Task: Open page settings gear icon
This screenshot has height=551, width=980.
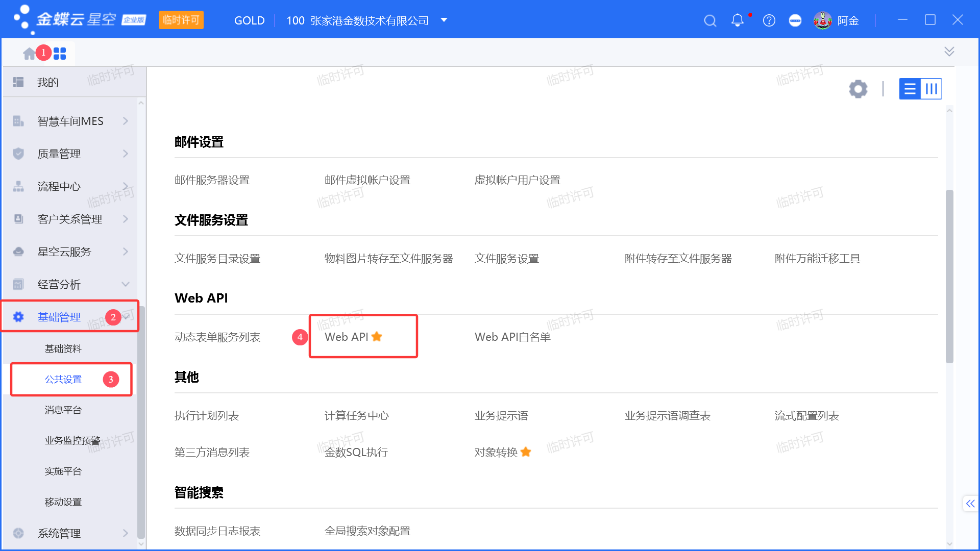Action: [x=858, y=89]
